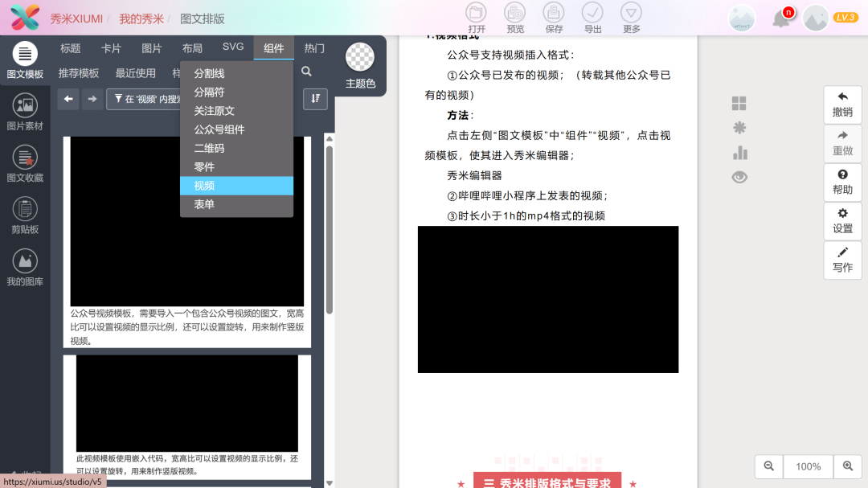Open the 帮助 help button
This screenshot has width=868, height=488.
coord(842,182)
